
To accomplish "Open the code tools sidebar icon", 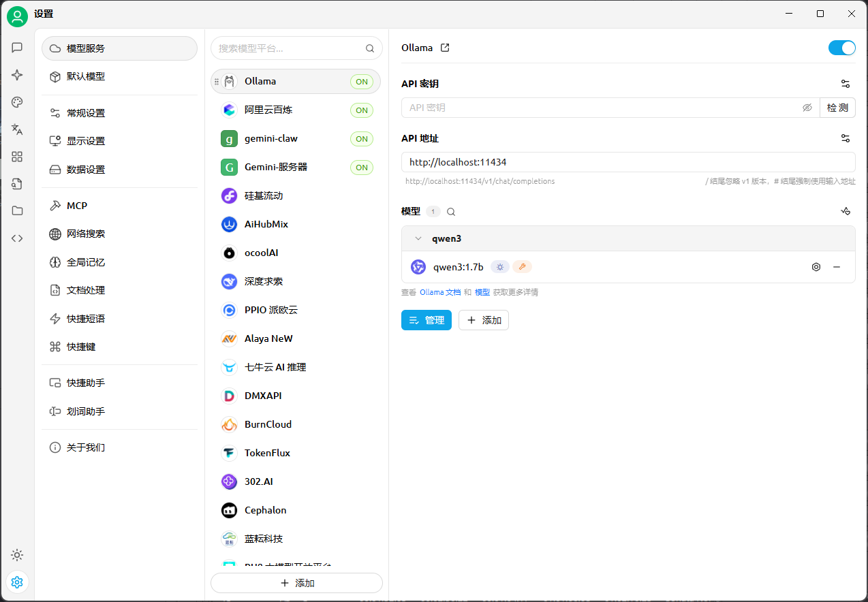I will [x=17, y=238].
